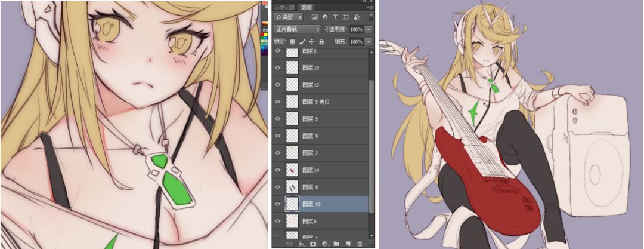Select the 图层 13 layer name
This screenshot has height=249, width=644.
[x=311, y=85]
